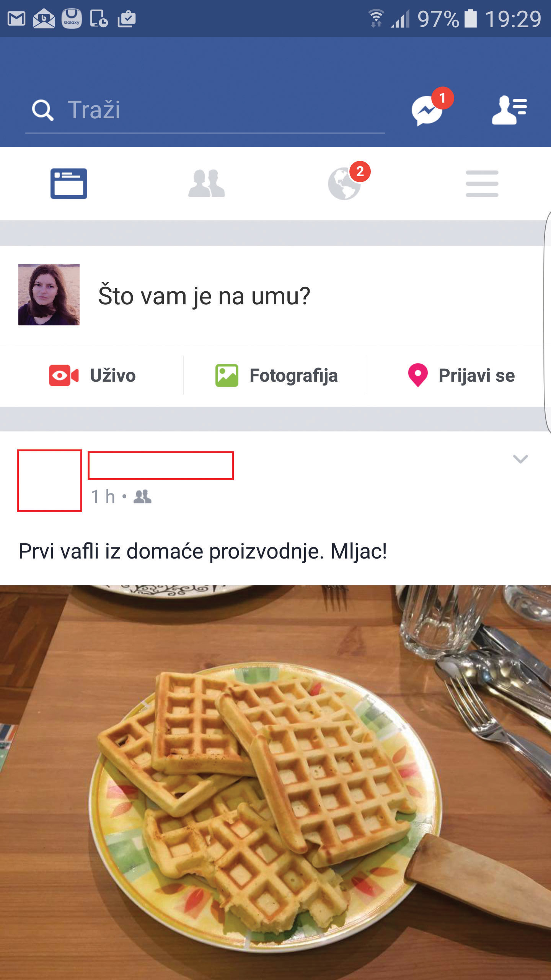Switch to the friend requests tab
551x980 pixels.
point(207,183)
